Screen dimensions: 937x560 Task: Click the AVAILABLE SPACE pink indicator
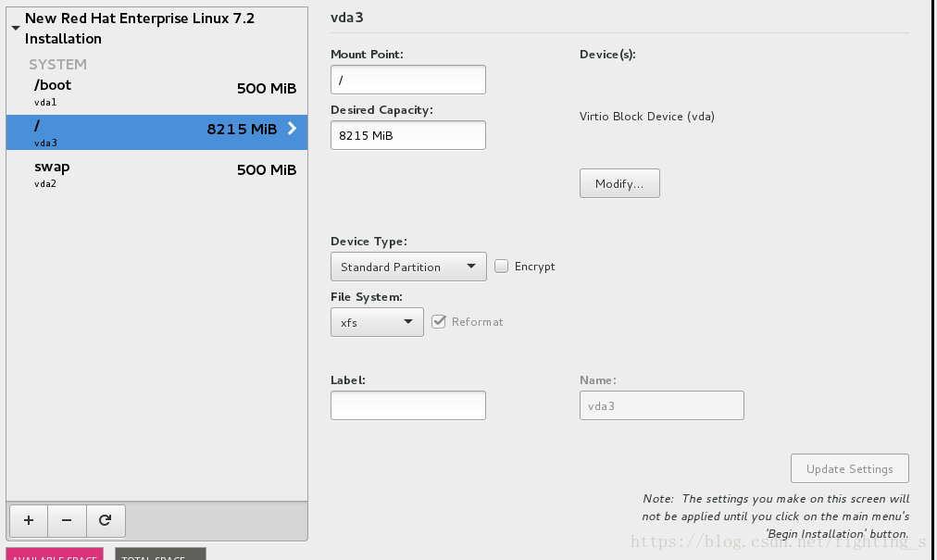pos(55,554)
